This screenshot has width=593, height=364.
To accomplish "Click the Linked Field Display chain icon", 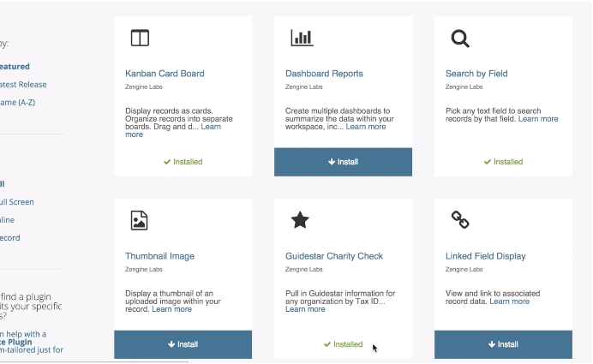I will tap(460, 219).
